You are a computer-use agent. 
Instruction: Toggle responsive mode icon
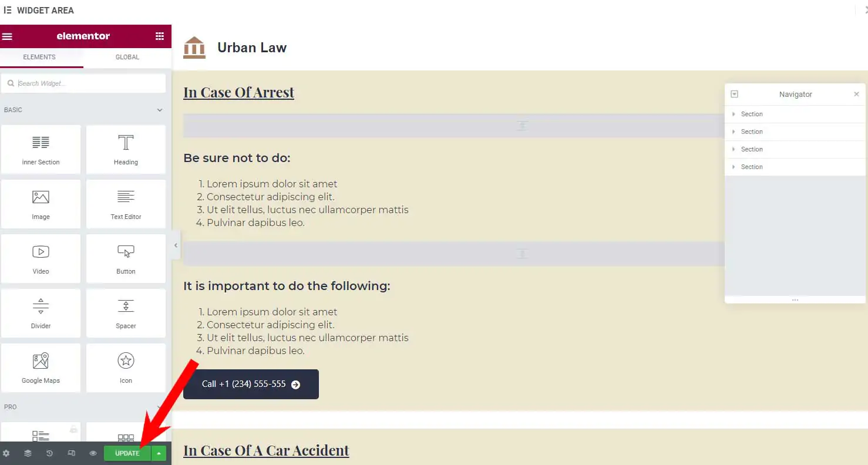(x=71, y=453)
